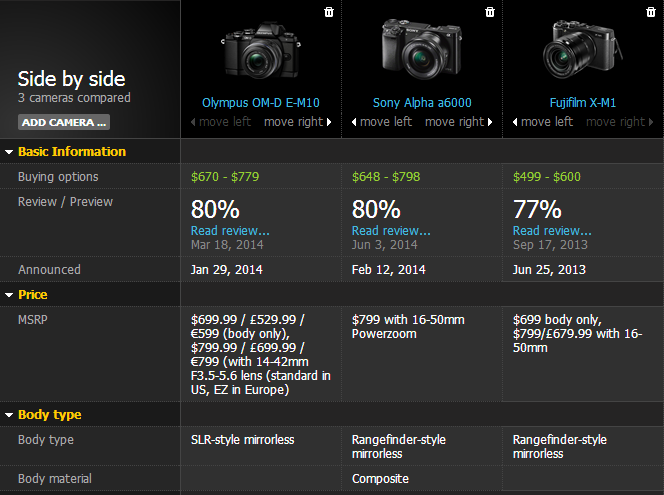Click the trash icon for the Fujifilm X-M1

(x=651, y=12)
